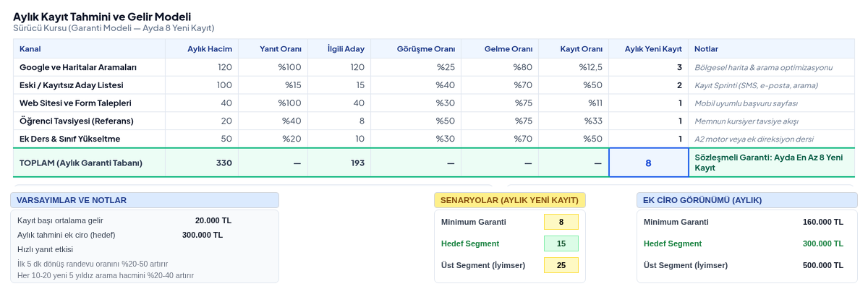Image resolution: width=868 pixels, height=289 pixels.
Task: Click 'Kayıt başı ortalama gelir' label
Action: pyautogui.click(x=61, y=220)
